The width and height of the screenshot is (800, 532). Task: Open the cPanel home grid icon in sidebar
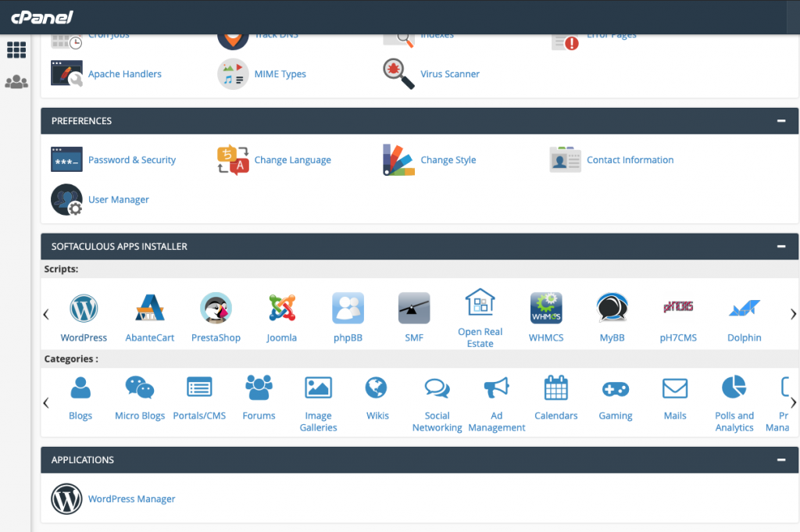16,50
